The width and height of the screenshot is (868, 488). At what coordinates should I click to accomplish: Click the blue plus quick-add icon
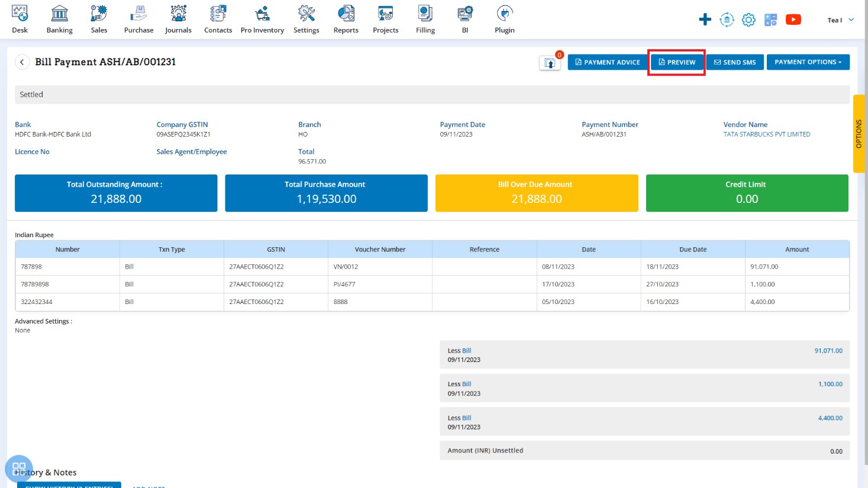point(705,20)
